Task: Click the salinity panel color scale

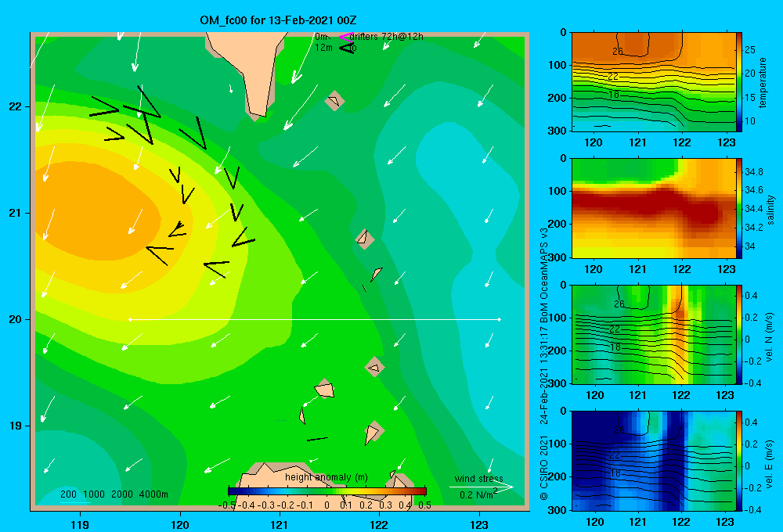Action: pyautogui.click(x=739, y=209)
